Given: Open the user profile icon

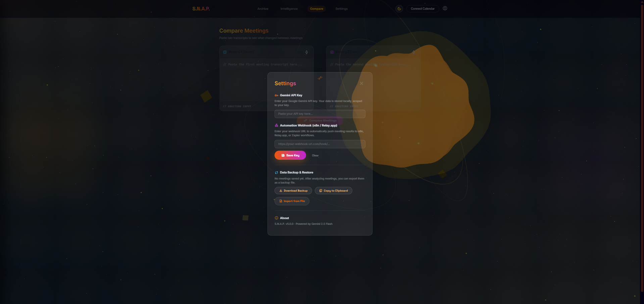Looking at the screenshot, I should 445,8.
